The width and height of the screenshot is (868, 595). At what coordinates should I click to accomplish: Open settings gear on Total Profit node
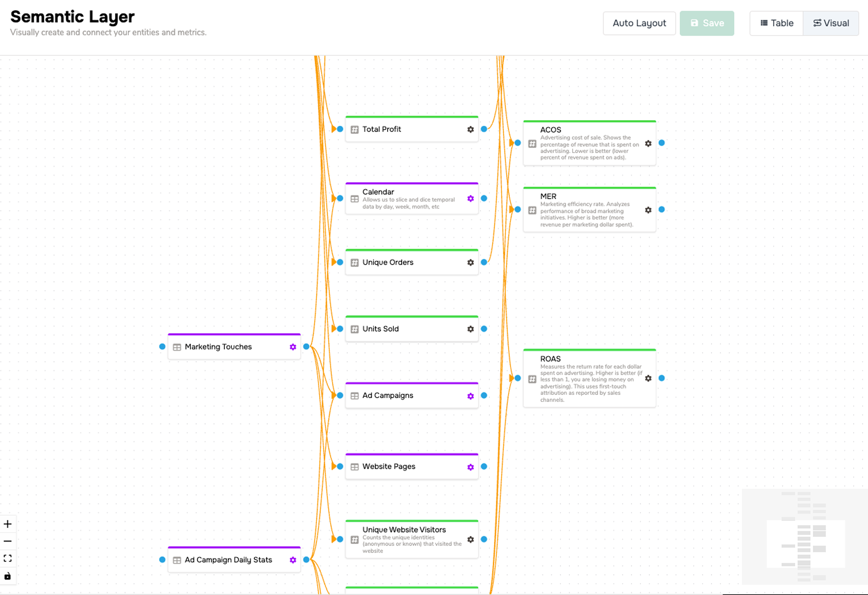tap(470, 129)
